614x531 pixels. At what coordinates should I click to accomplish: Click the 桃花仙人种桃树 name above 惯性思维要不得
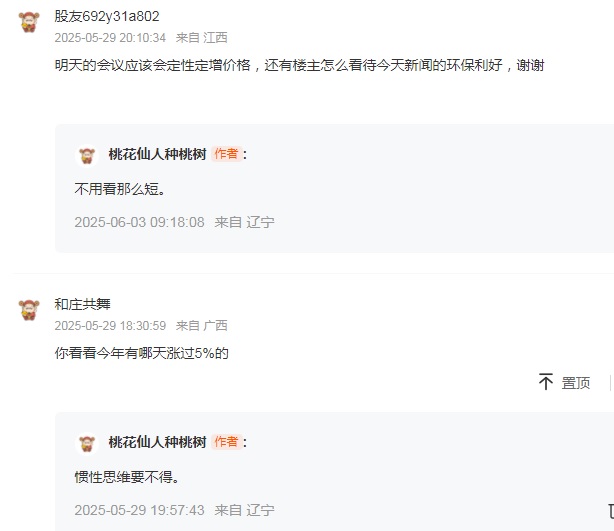(x=157, y=442)
